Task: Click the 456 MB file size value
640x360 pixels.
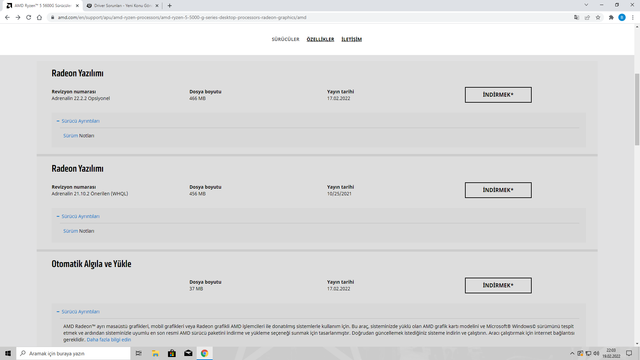Action: [x=198, y=194]
